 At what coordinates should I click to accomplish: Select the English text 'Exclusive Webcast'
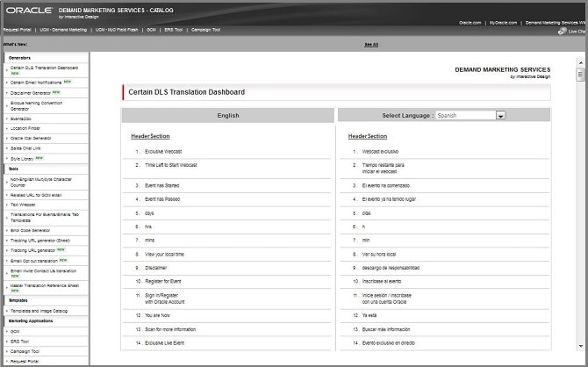(163, 152)
